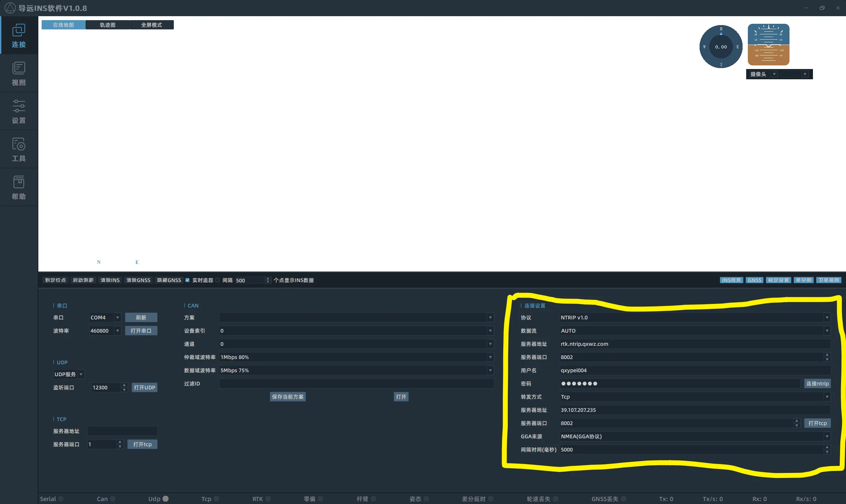The height and width of the screenshot is (504, 846).
Task: Open the 协议 NTRIP v1.0 dropdown
Action: point(827,317)
